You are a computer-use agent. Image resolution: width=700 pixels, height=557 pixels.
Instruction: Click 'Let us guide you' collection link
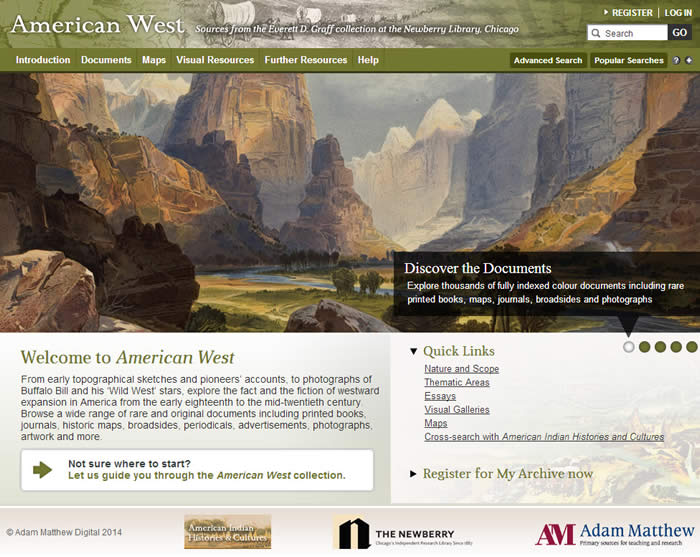pos(207,475)
